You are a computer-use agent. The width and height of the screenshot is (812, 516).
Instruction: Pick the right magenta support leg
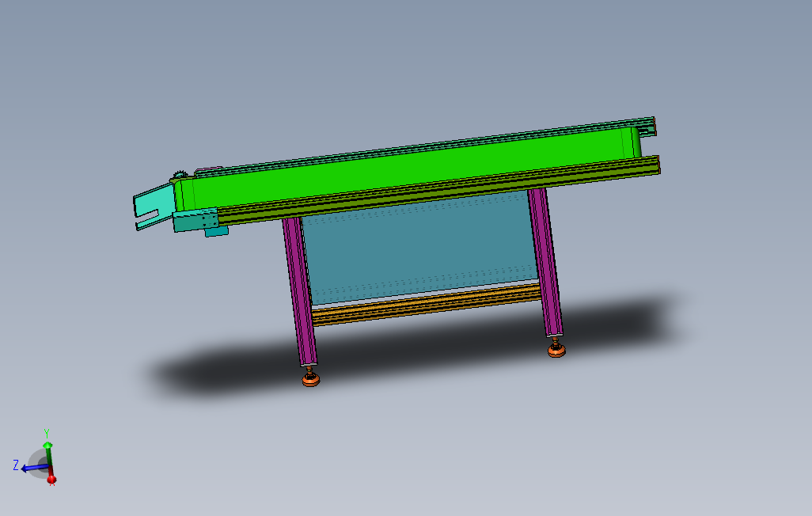(x=545, y=262)
